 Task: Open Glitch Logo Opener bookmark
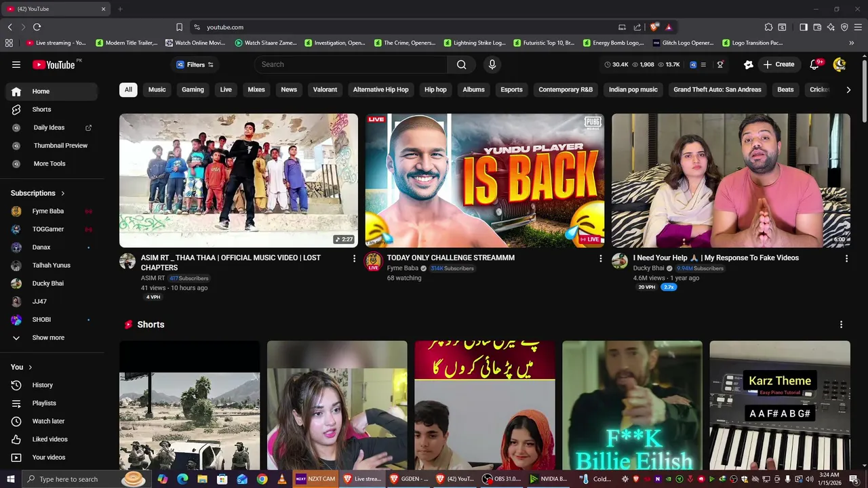tap(683, 43)
